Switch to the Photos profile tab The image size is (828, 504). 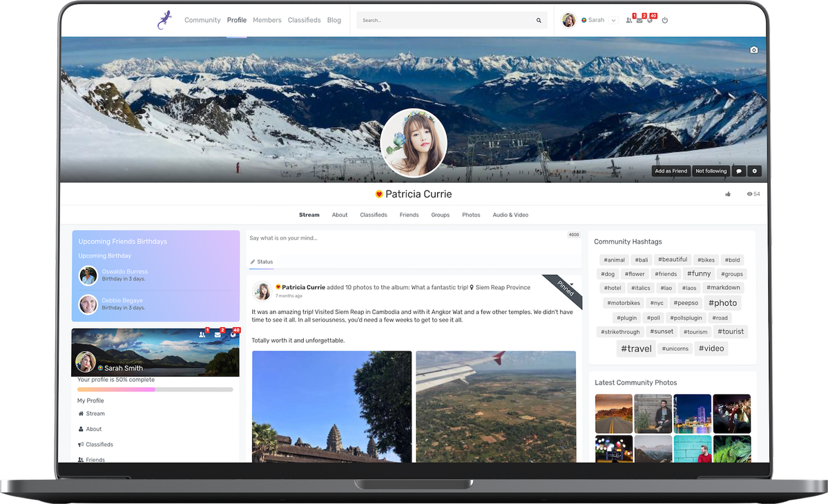point(471,215)
